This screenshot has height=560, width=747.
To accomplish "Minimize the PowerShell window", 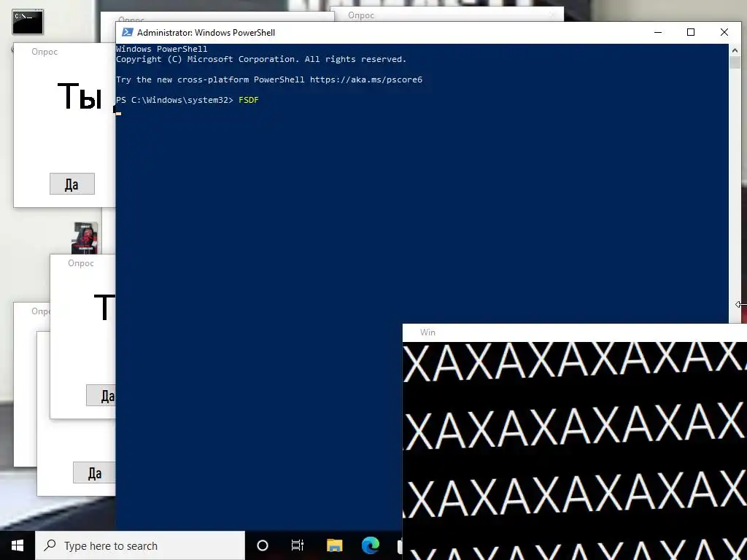I will click(658, 32).
